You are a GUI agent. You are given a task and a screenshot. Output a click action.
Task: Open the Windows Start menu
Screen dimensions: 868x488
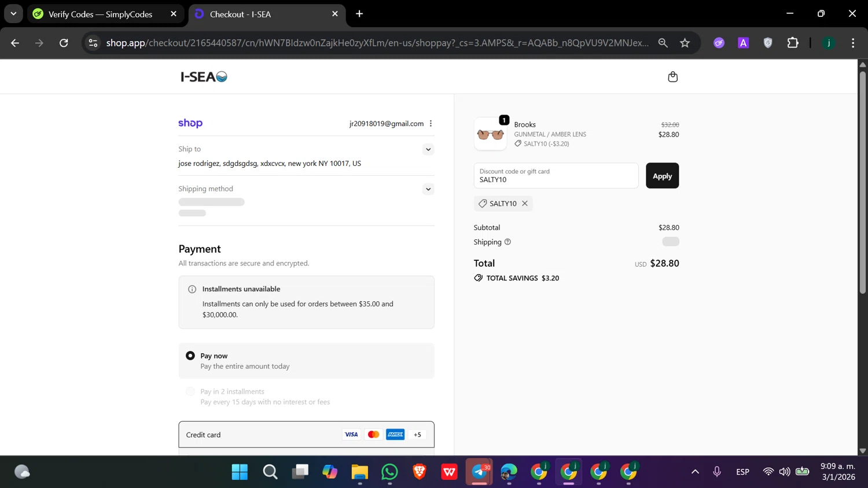(x=240, y=472)
